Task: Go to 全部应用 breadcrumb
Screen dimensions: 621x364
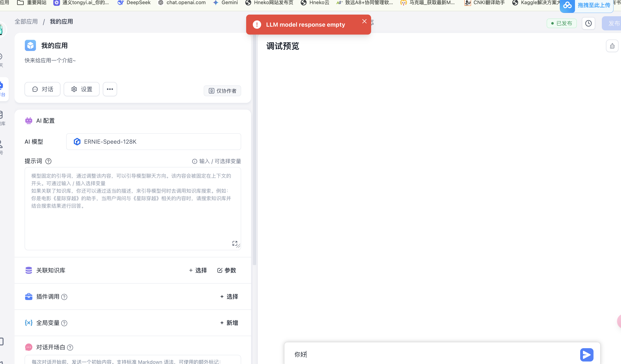Action: pyautogui.click(x=26, y=22)
